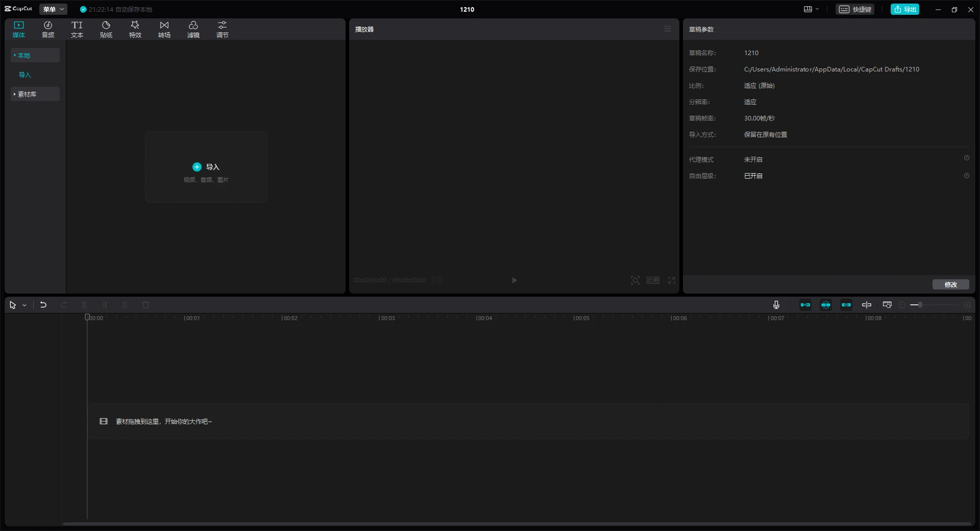Open the layout switcher dropdown
980x531 pixels.
click(x=811, y=9)
